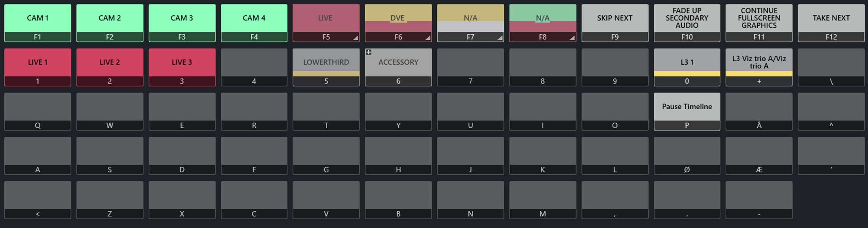Click the L3 1 key
The image size is (868, 228).
pyautogui.click(x=687, y=63)
